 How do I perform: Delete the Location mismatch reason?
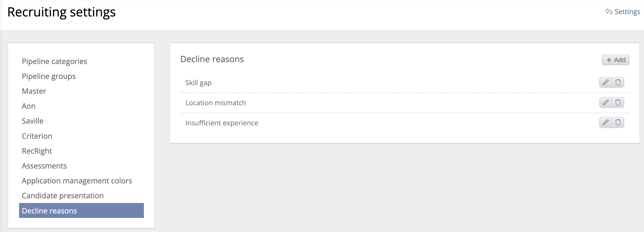tap(618, 102)
